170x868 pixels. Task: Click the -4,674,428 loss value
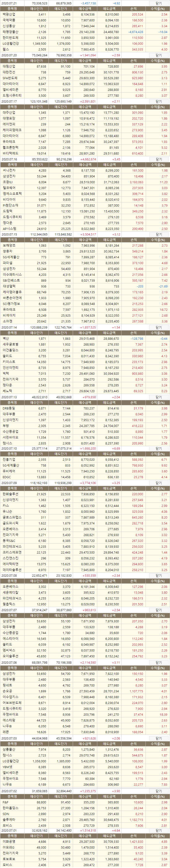(135, 32)
